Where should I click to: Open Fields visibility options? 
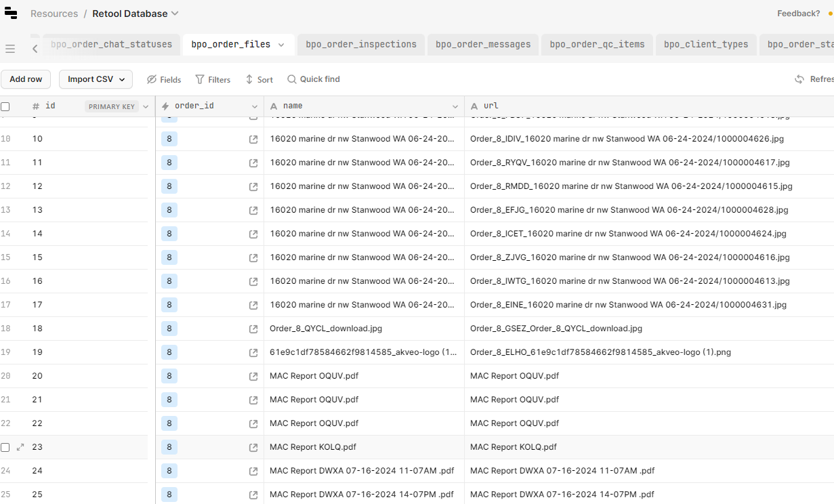tap(164, 79)
